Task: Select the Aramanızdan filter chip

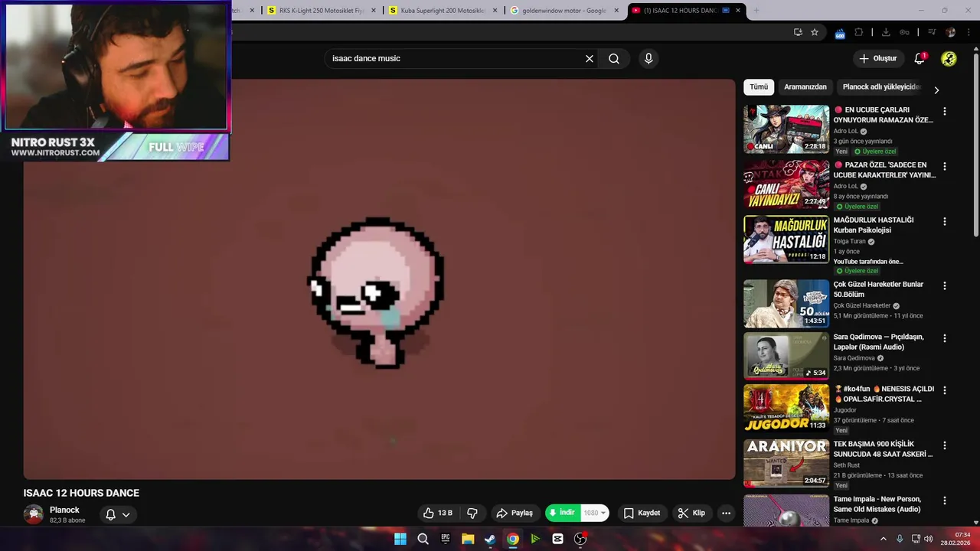Action: [805, 87]
